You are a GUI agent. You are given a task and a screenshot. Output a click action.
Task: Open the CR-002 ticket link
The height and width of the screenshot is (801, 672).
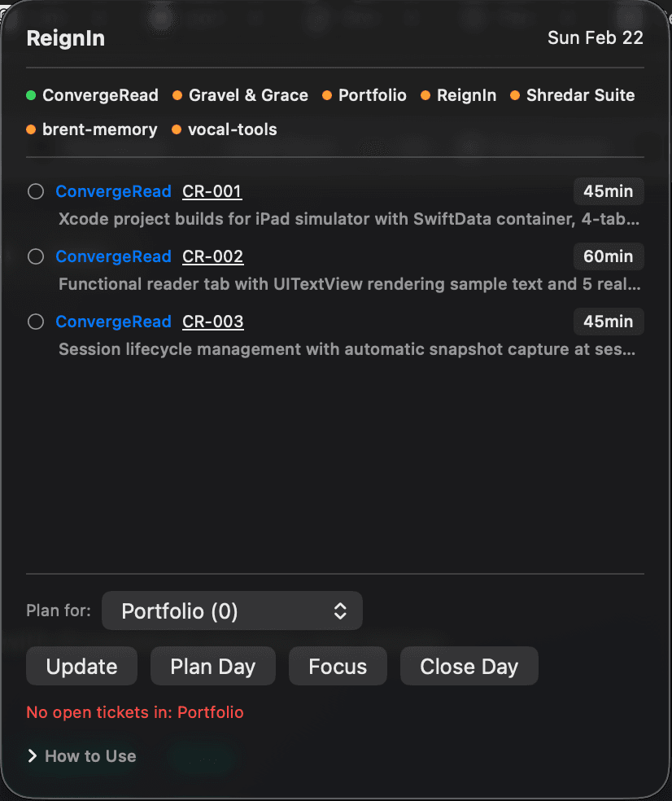point(212,256)
